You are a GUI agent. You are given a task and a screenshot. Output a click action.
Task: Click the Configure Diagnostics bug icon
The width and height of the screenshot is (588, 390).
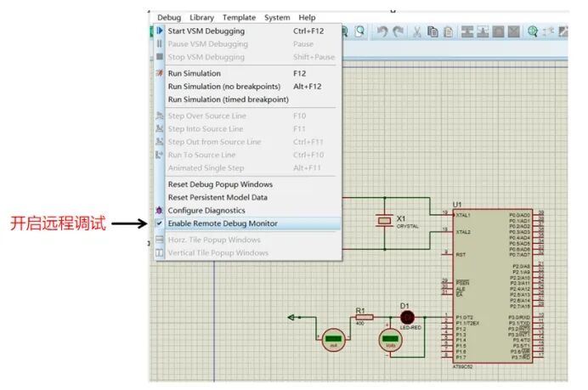[x=160, y=211]
